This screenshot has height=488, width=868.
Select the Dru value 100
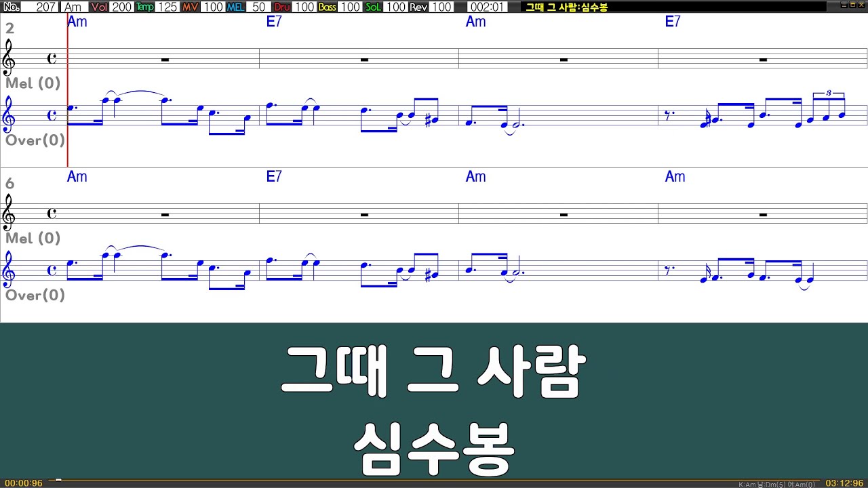(x=304, y=7)
